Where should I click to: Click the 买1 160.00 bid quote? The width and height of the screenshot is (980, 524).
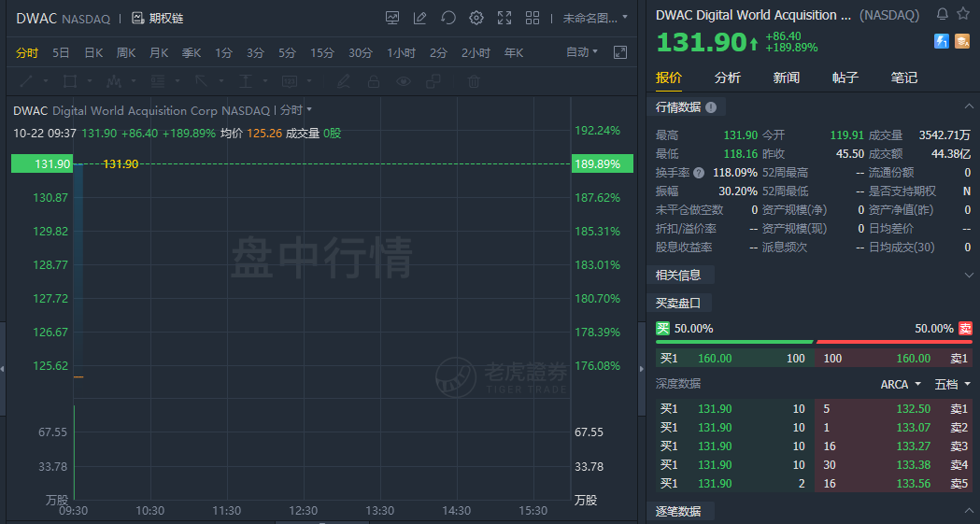tap(734, 359)
